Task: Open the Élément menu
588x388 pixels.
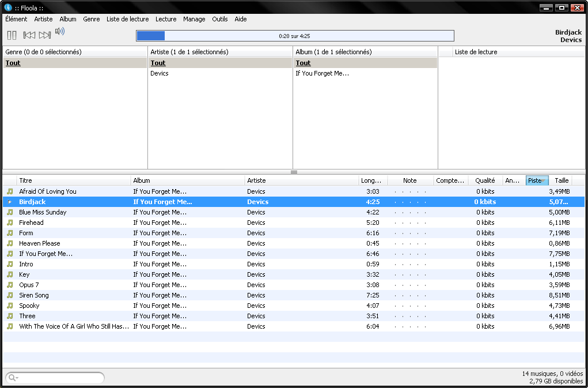Action: point(16,19)
